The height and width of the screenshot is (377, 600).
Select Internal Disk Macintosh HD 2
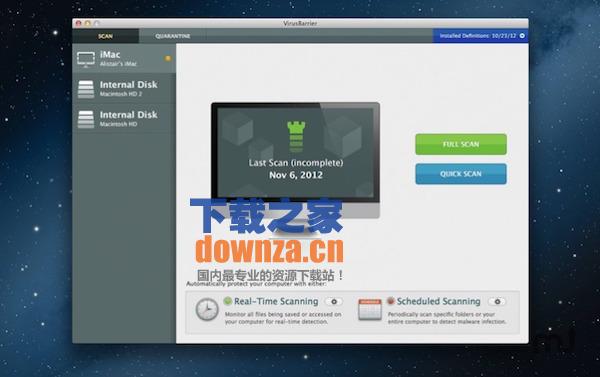pyautogui.click(x=124, y=88)
